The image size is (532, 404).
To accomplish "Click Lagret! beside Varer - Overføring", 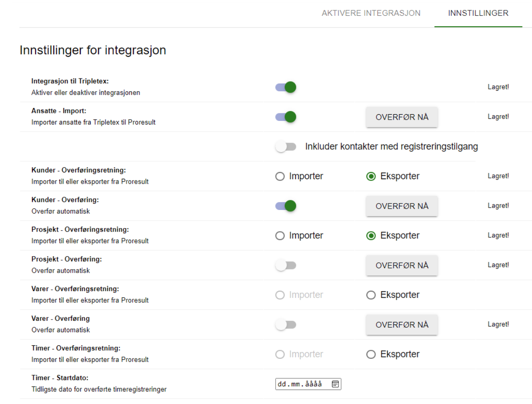I will [498, 324].
